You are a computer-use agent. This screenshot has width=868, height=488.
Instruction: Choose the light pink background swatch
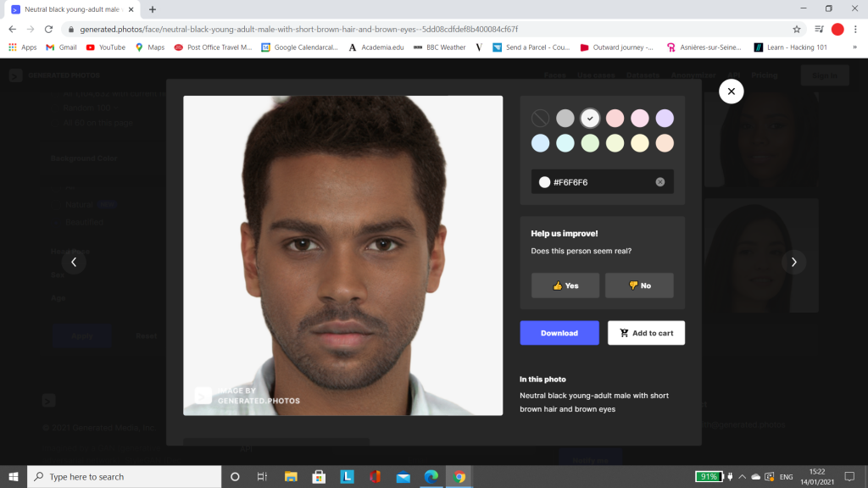[615, 118]
